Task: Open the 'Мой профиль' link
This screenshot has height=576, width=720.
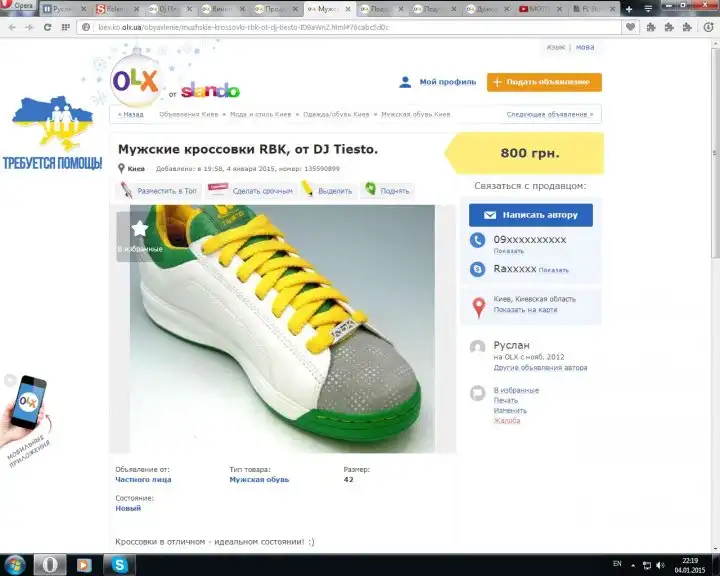Action: coord(447,82)
